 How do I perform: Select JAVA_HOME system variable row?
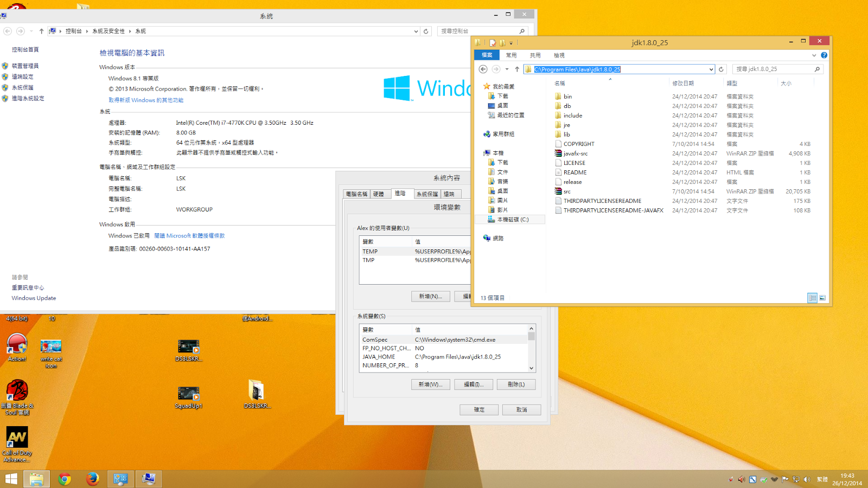pyautogui.click(x=443, y=357)
